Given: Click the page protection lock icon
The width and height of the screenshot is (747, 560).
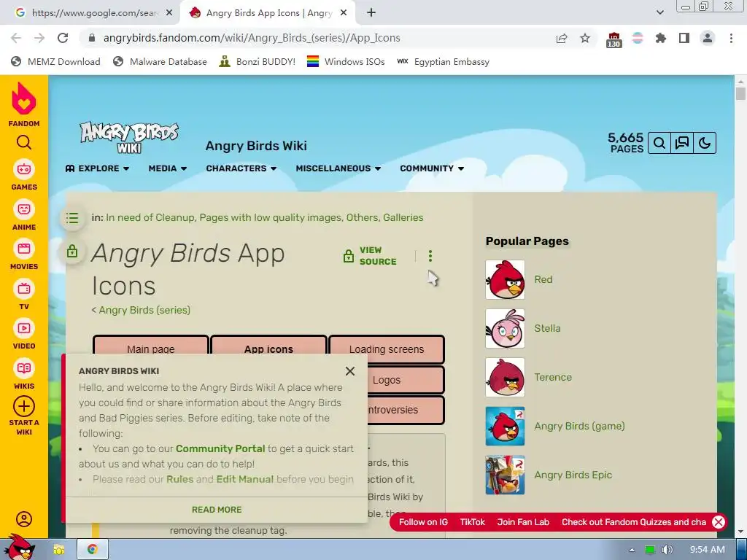Looking at the screenshot, I should coord(72,251).
